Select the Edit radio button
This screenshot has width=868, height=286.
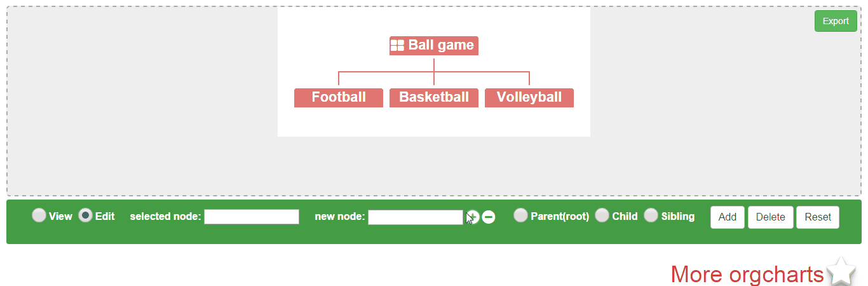[85, 215]
